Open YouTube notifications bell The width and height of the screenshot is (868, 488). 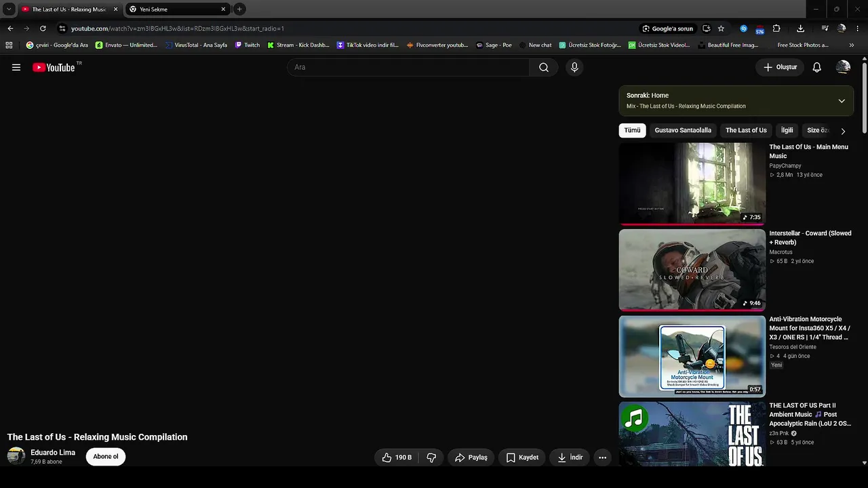tap(817, 67)
